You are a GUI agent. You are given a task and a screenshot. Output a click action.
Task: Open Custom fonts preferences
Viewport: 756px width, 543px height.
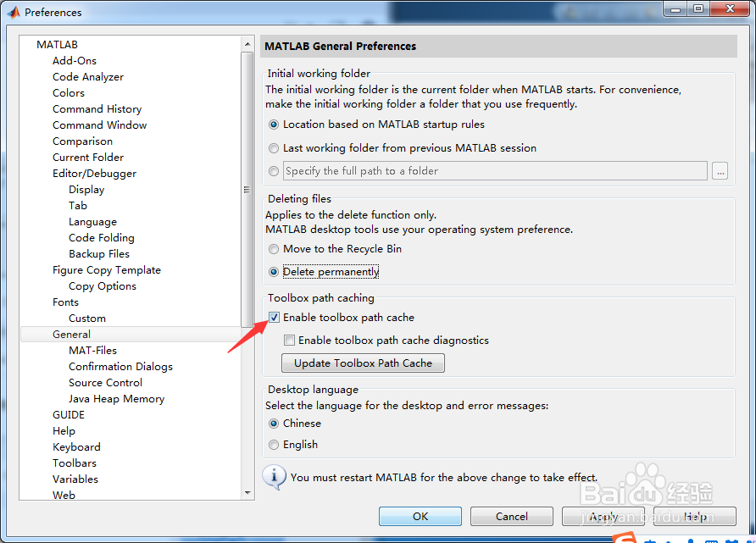(86, 319)
